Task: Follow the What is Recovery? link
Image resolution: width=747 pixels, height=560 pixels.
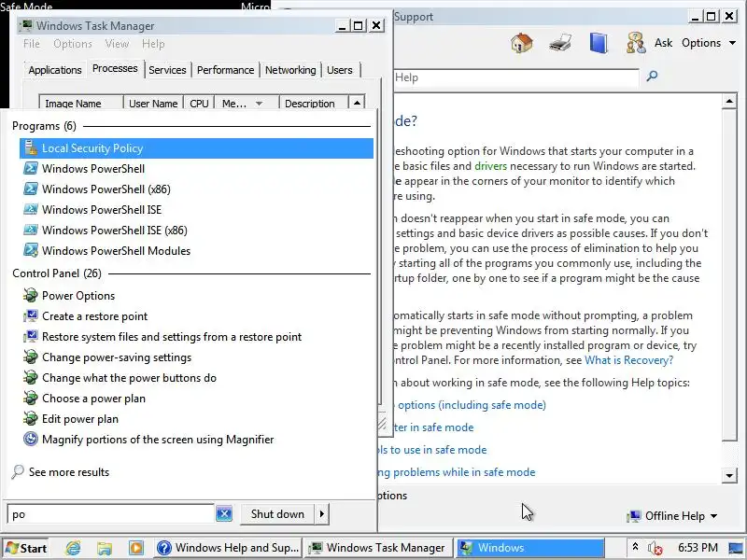Action: [x=628, y=360]
